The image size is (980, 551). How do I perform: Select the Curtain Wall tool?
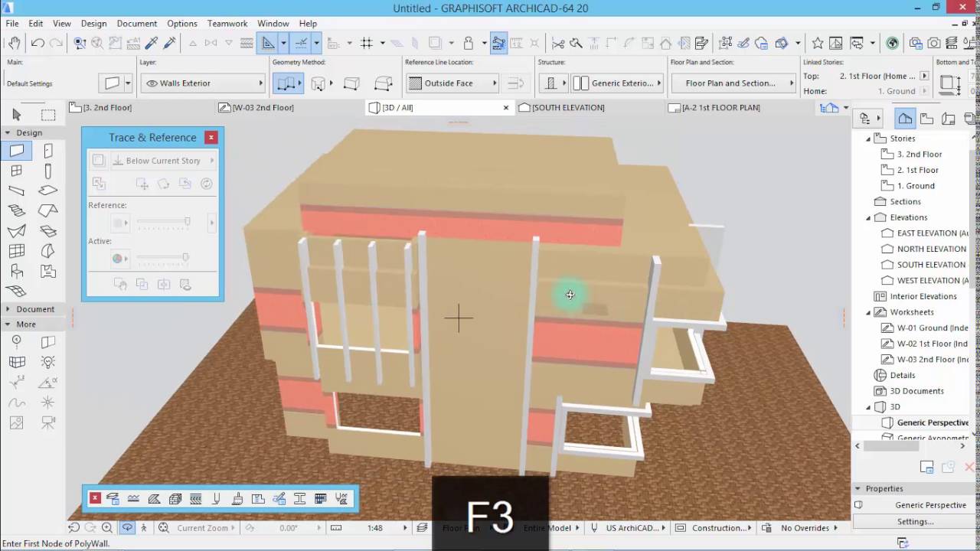[x=17, y=250]
